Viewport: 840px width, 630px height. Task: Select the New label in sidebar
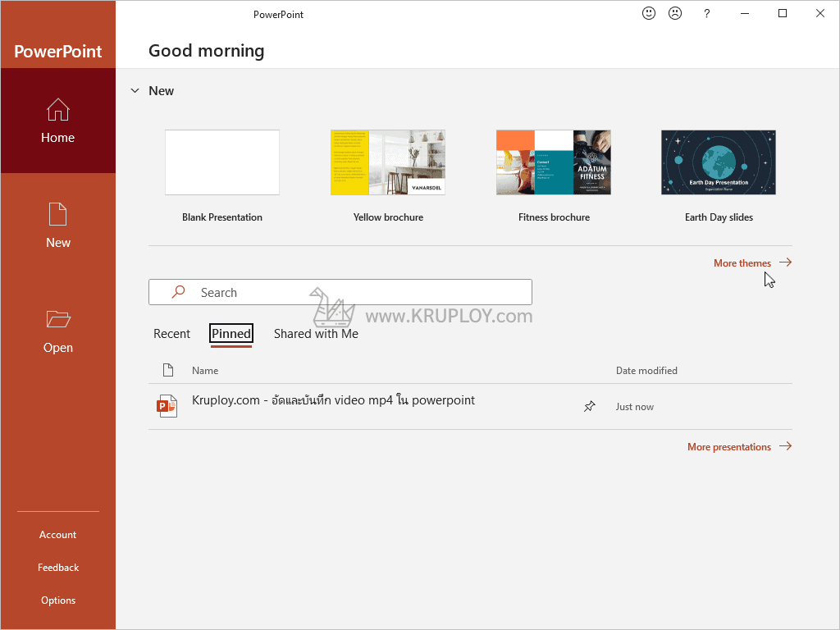click(x=58, y=243)
